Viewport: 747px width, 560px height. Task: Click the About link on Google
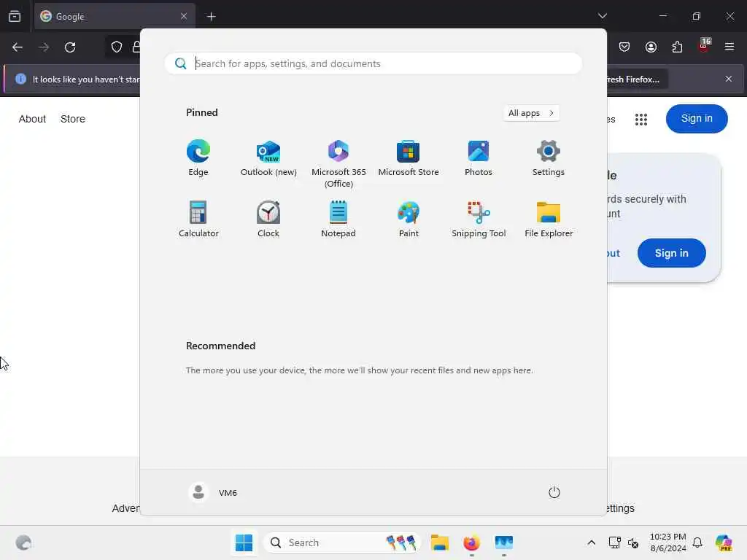click(x=32, y=119)
